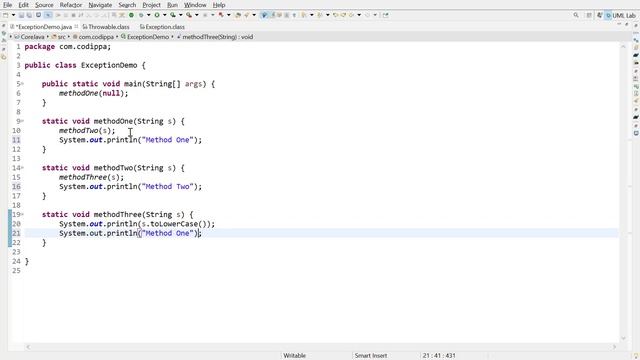Open the UML Lab perspective
The image size is (640, 360).
pos(621,15)
